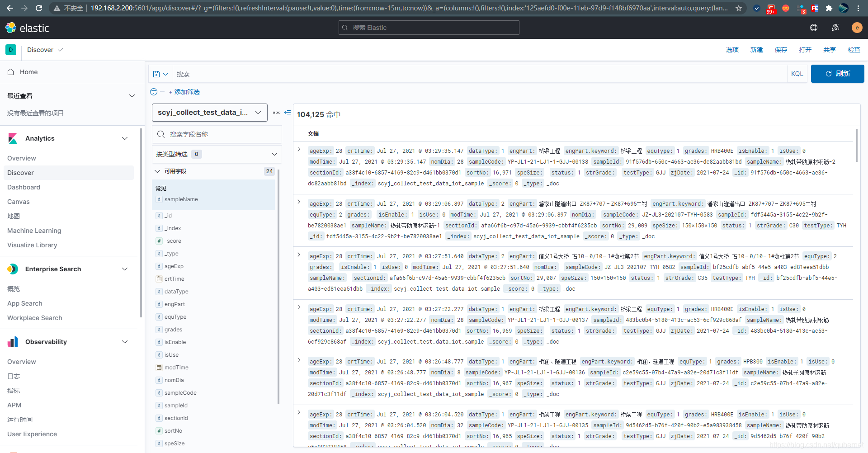This screenshot has width=868, height=453.
Task: Click the KQL language switcher
Action: tap(797, 74)
